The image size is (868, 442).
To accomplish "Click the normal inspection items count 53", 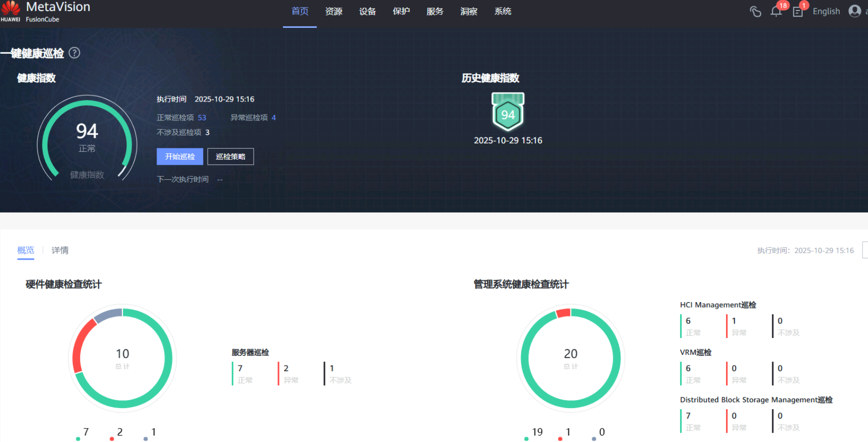I will (x=202, y=117).
